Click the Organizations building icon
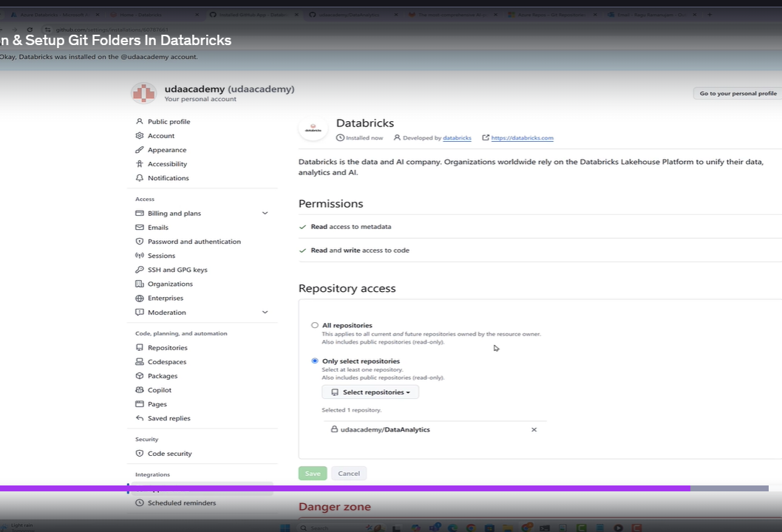The width and height of the screenshot is (782, 532). (140, 284)
